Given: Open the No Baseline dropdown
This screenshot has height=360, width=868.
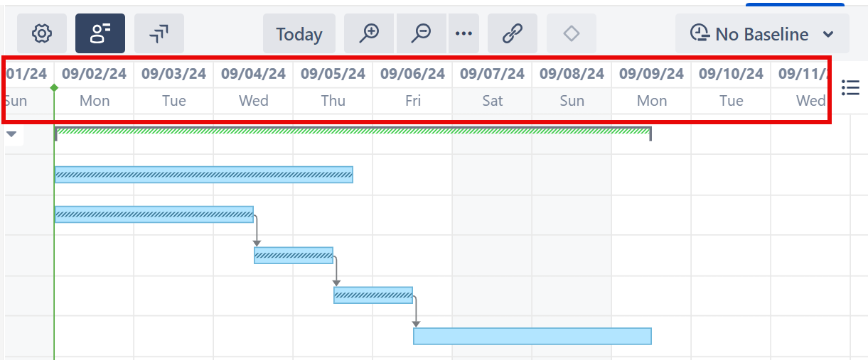Looking at the screenshot, I should (x=761, y=34).
